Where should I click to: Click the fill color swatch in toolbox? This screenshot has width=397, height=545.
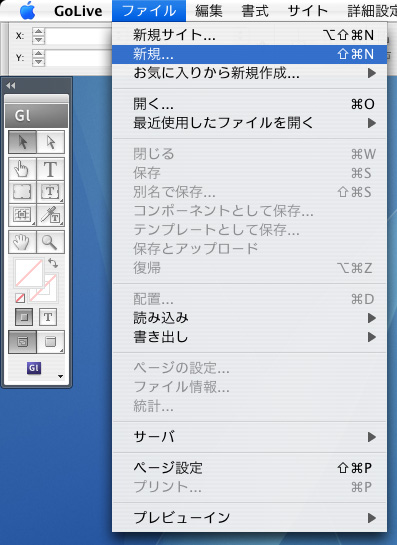click(x=29, y=273)
